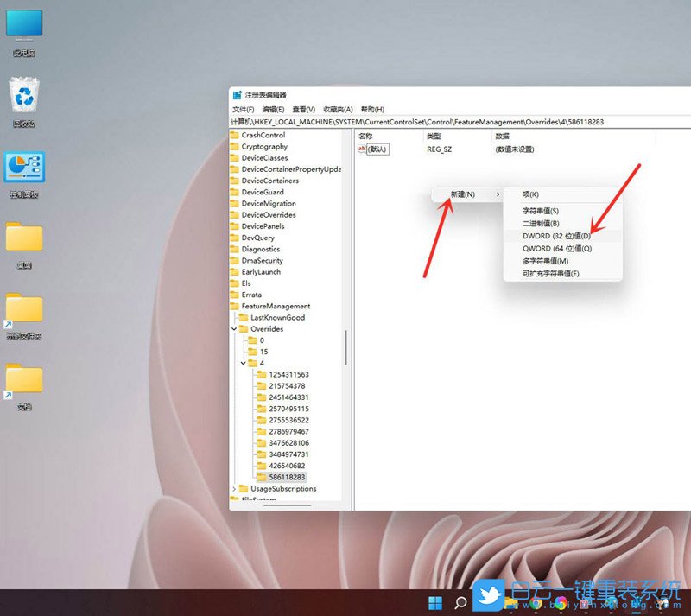Click the 586118283 key folder icon

point(262,477)
